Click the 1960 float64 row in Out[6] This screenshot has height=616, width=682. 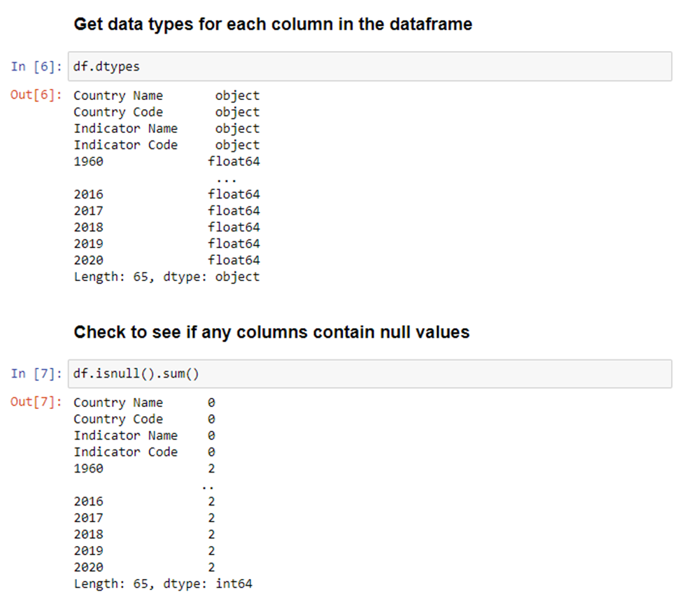pos(166,162)
